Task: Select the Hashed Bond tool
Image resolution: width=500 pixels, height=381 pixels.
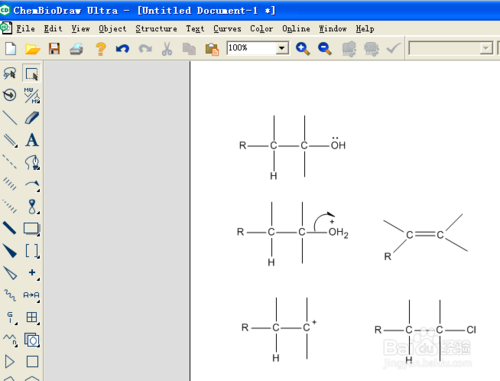Action: tap(10, 184)
